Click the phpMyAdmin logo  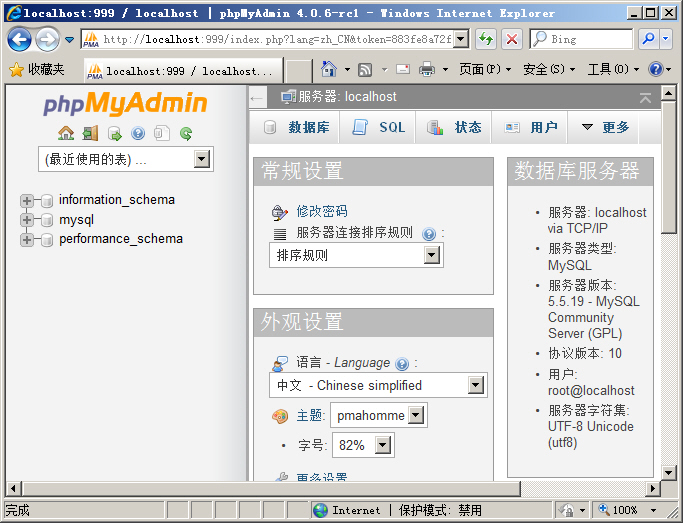[x=125, y=104]
